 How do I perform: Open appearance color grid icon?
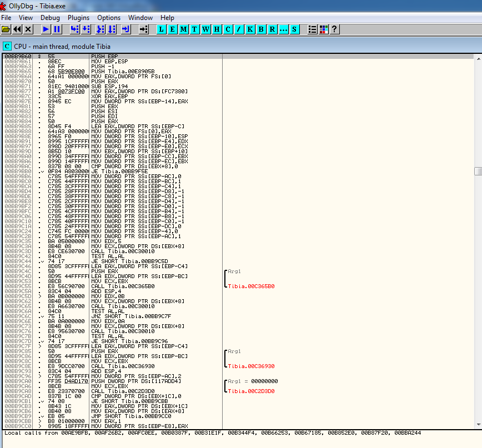pyautogui.click(x=323, y=29)
